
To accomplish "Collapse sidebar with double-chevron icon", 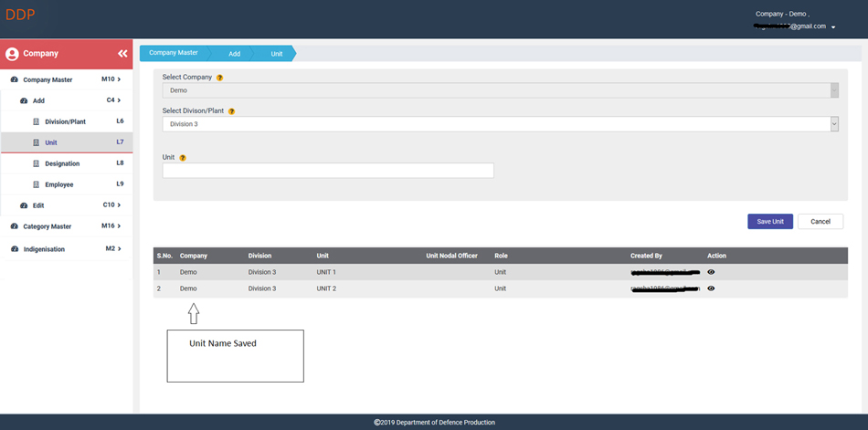I will (122, 54).
